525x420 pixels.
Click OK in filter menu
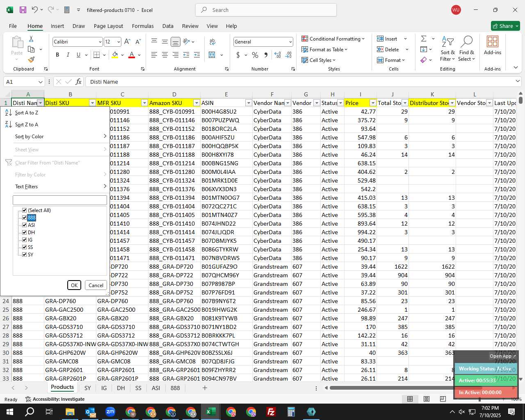tap(74, 285)
